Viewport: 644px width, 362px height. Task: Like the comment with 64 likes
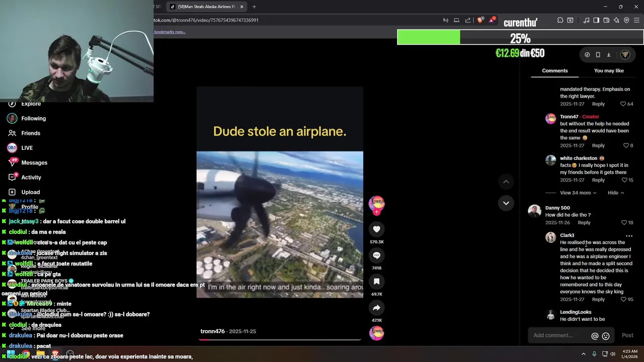point(623,104)
